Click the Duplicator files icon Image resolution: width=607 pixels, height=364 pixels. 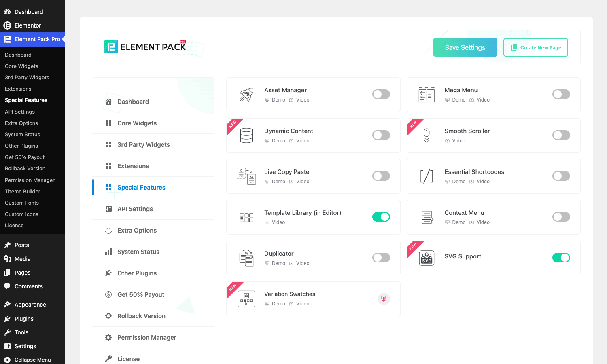pyautogui.click(x=246, y=258)
